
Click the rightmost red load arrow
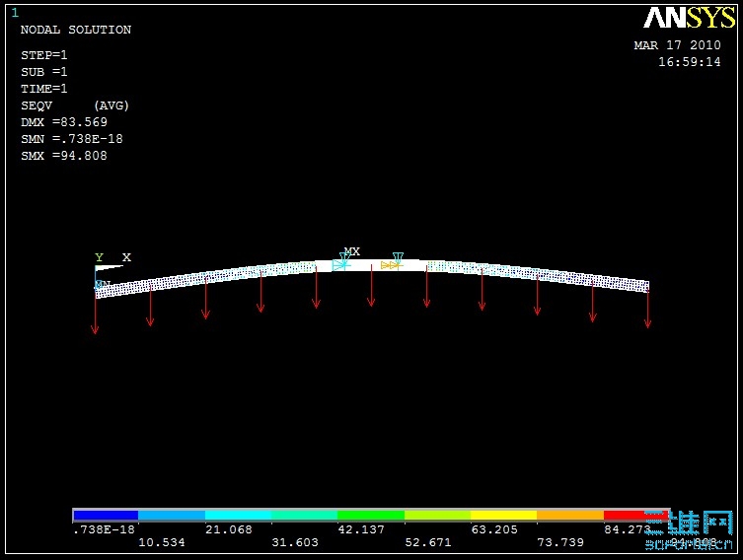647,308
